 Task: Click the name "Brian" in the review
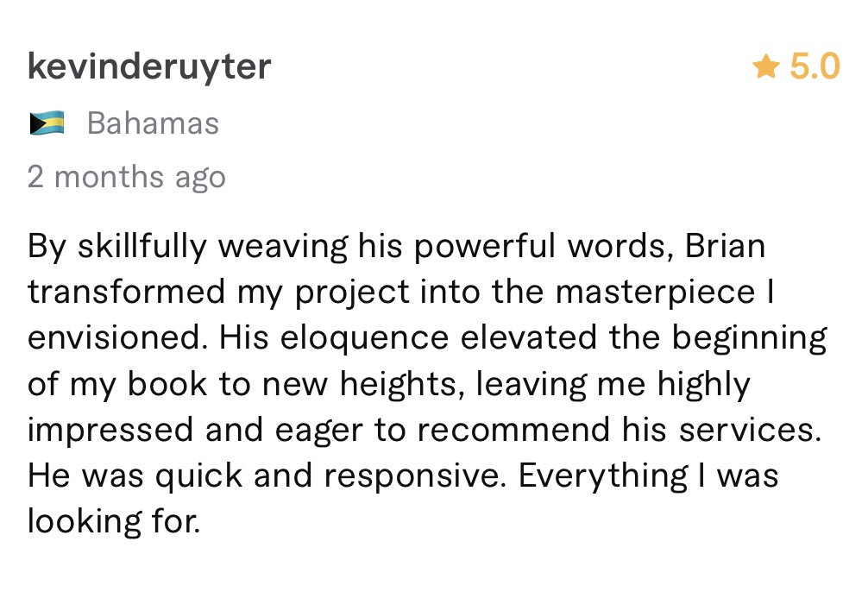725,246
